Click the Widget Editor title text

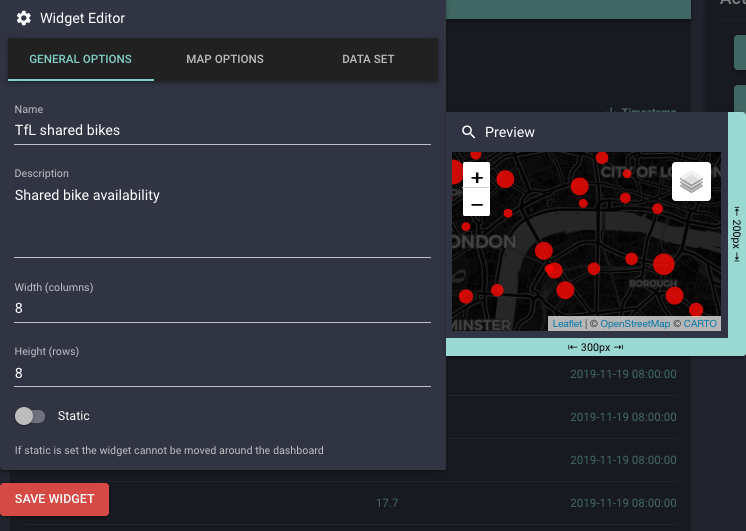(x=82, y=18)
